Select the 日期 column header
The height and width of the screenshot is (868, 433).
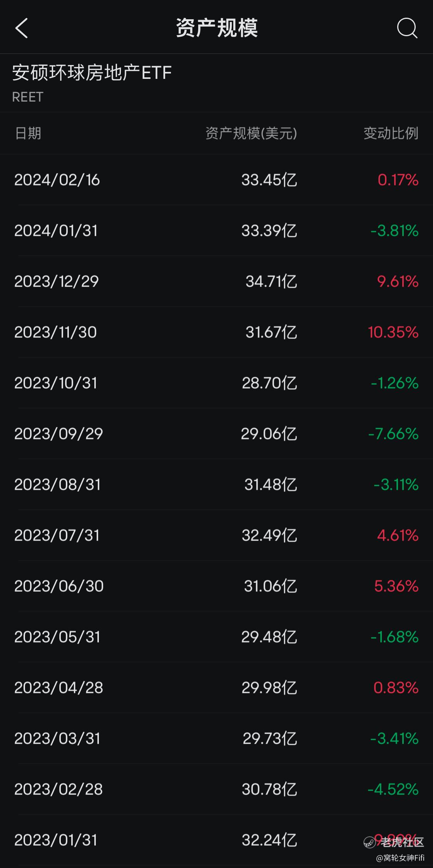[x=28, y=133]
